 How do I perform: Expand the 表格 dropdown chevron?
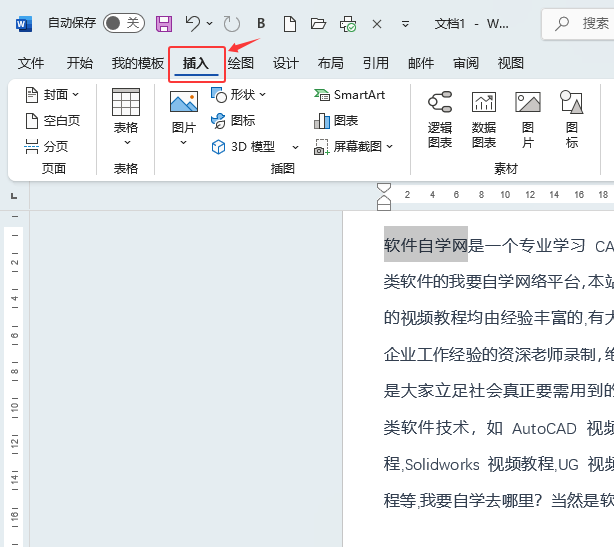coord(126,143)
